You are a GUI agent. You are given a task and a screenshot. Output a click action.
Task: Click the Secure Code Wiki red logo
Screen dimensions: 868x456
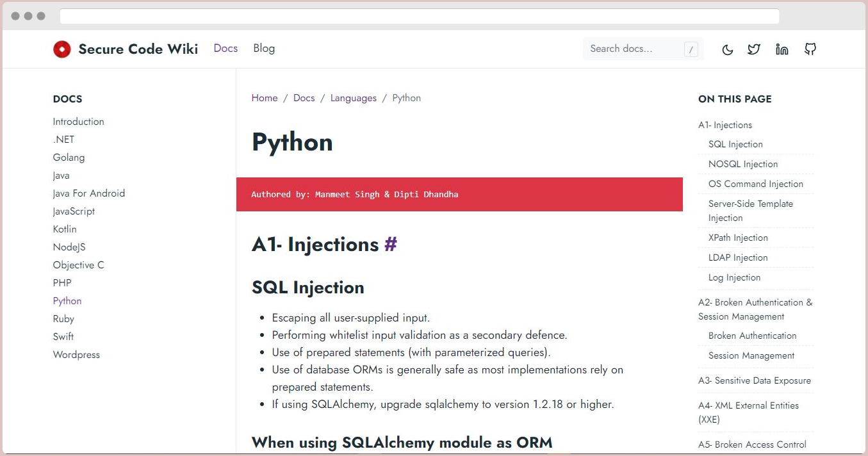tap(62, 49)
